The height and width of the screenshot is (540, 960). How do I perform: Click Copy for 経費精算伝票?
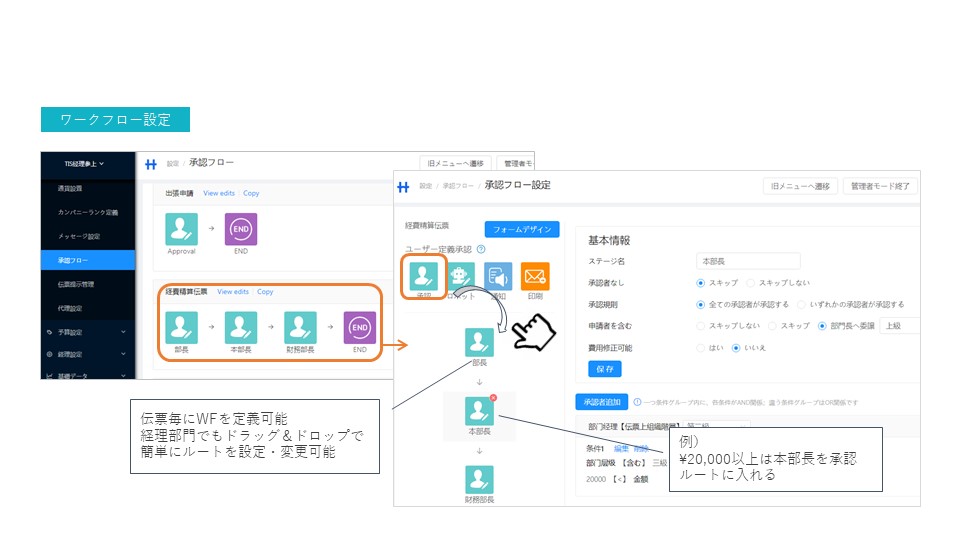click(x=265, y=292)
